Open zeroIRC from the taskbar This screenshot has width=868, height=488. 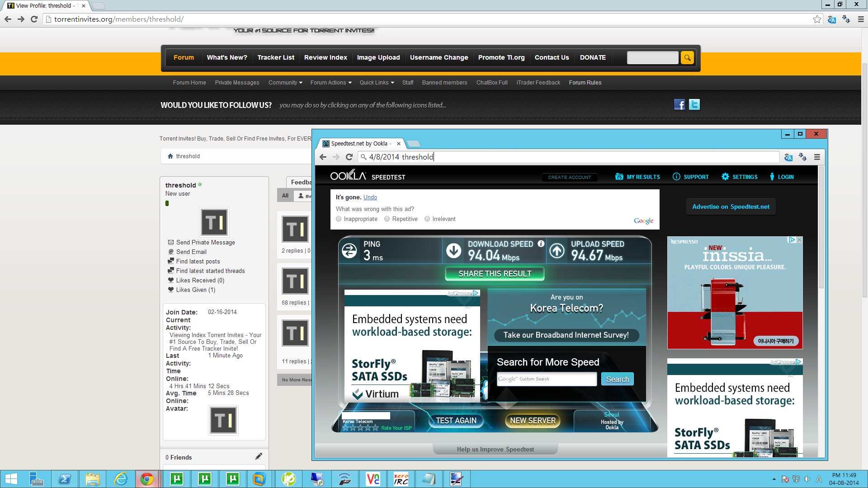(x=401, y=479)
